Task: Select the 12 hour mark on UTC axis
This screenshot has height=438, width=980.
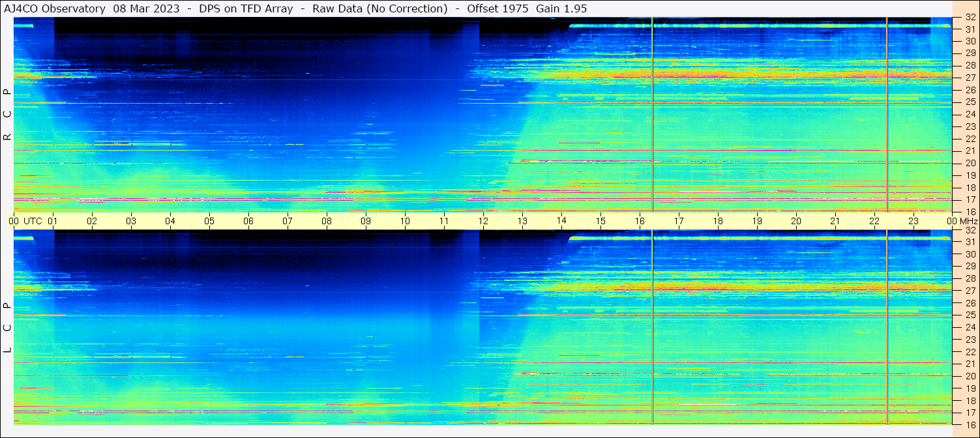Action: pyautogui.click(x=483, y=221)
